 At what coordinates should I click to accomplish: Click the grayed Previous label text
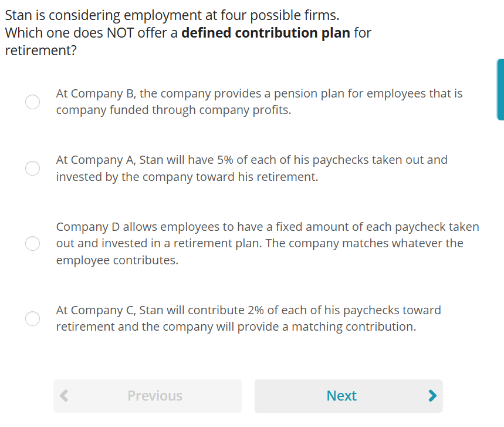[155, 395]
